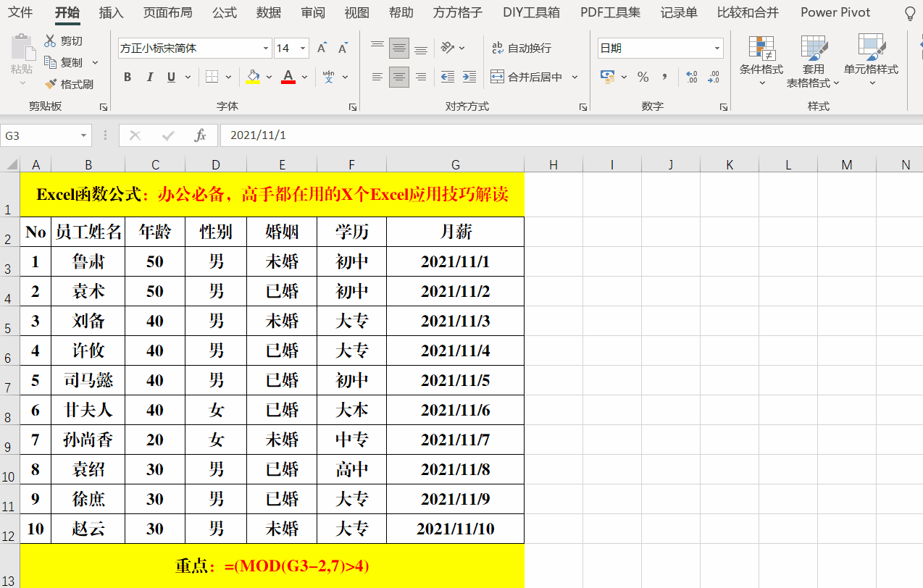Image resolution: width=923 pixels, height=588 pixels.
Task: Toggle Bold formatting
Action: click(128, 77)
